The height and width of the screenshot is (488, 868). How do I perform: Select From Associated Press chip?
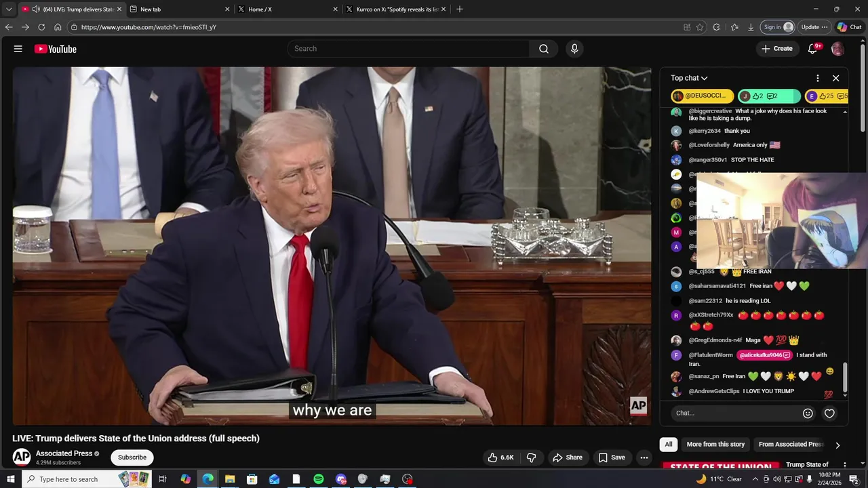coord(791,445)
